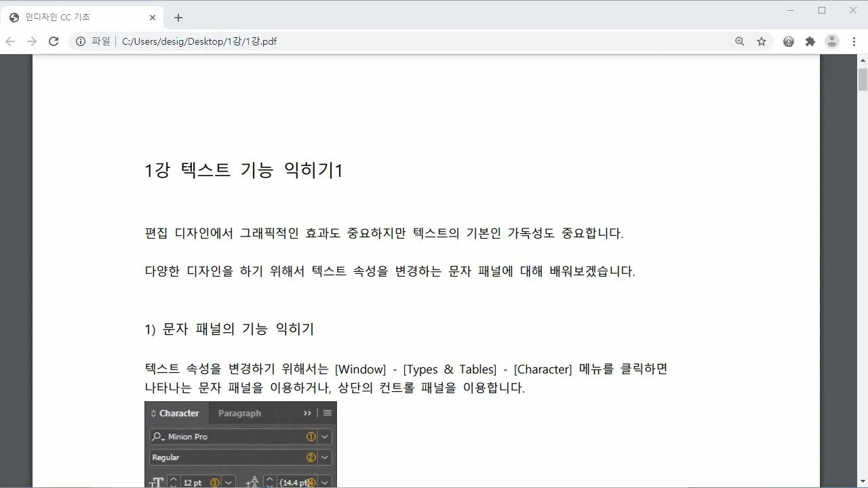Click the Chrome extensions puzzle icon

(810, 41)
